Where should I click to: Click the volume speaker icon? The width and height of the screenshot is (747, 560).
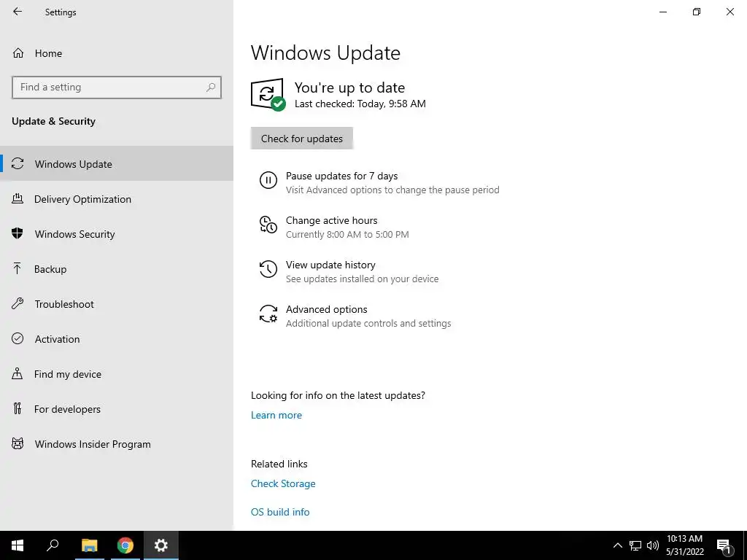tap(653, 545)
